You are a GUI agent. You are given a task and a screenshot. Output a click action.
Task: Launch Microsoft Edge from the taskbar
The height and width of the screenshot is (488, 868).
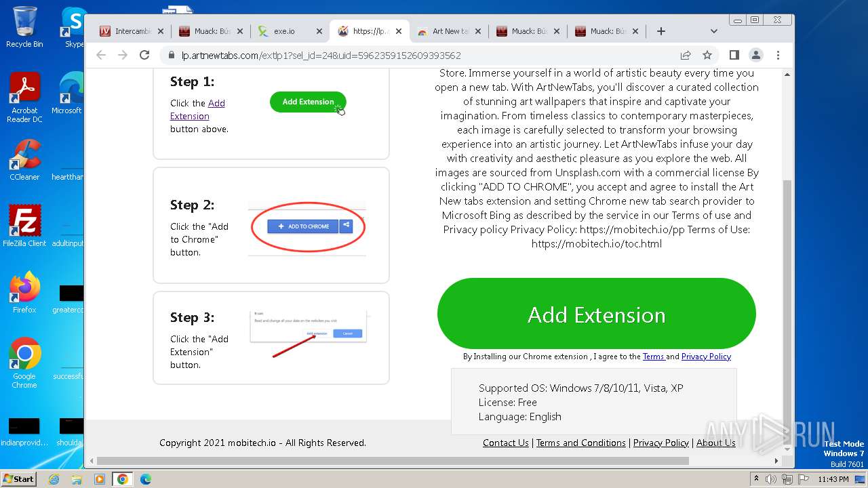146,479
